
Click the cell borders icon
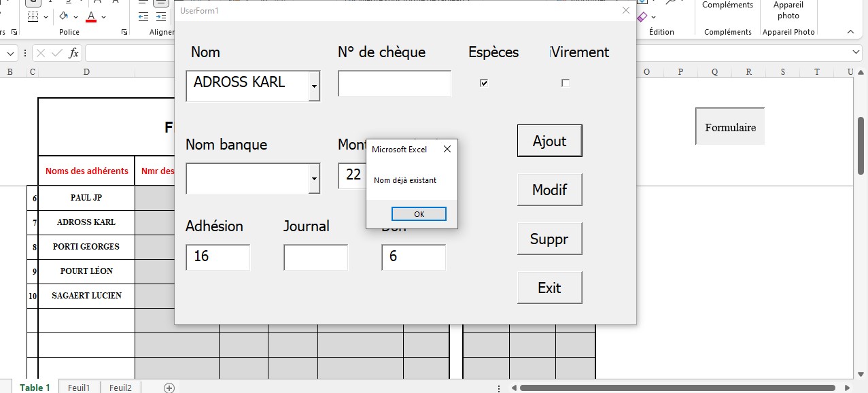tap(33, 16)
